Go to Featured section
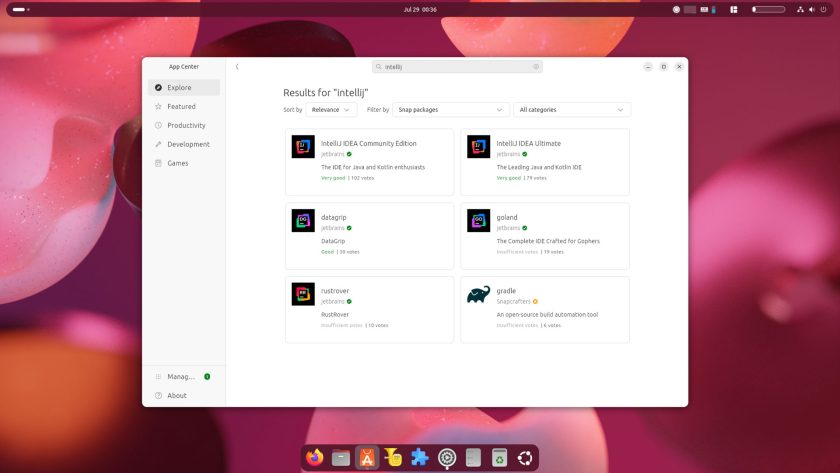840x473 pixels. point(184,106)
